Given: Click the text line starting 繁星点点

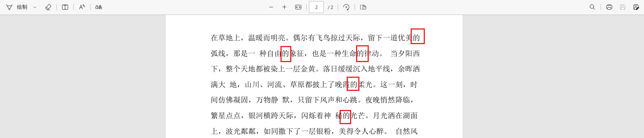Looking at the screenshot, I should (x=314, y=116).
